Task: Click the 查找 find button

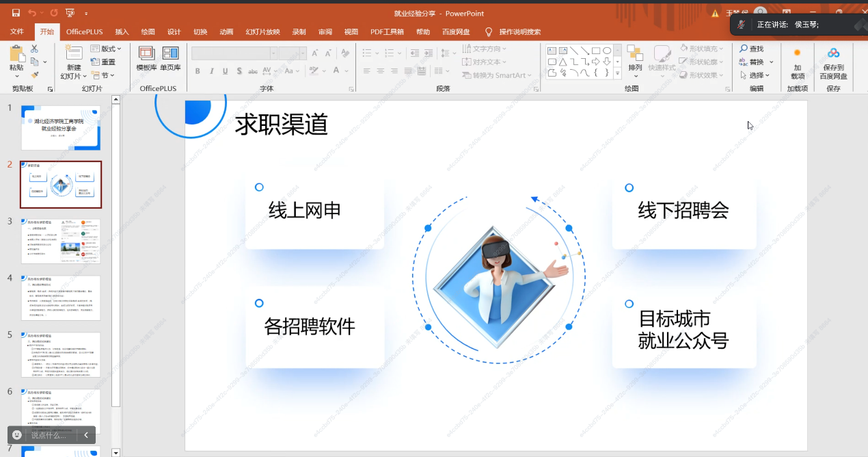Action: 751,49
